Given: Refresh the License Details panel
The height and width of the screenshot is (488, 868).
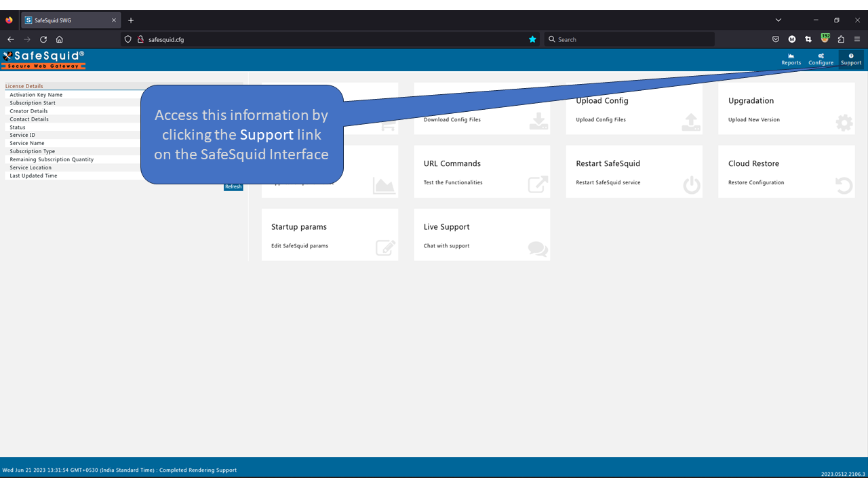Looking at the screenshot, I should pyautogui.click(x=233, y=187).
